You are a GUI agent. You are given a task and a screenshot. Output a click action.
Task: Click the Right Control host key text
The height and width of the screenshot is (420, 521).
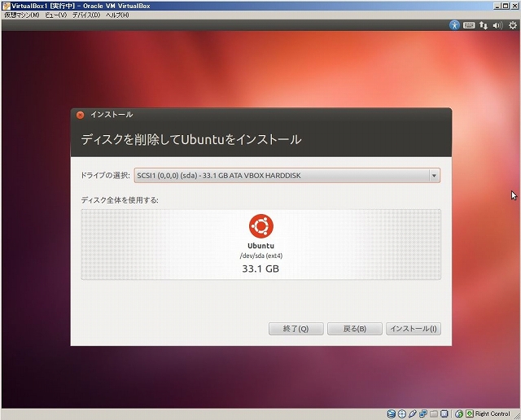[x=493, y=414]
